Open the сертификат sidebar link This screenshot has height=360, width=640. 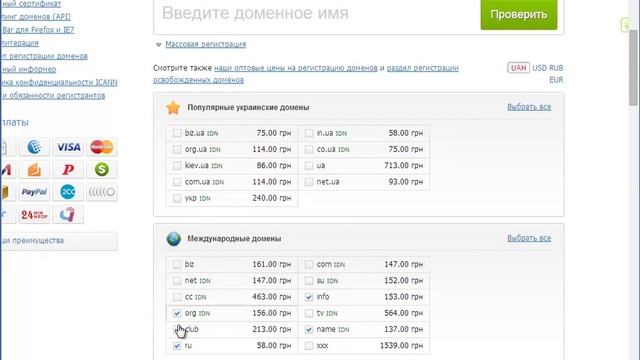coord(31,4)
